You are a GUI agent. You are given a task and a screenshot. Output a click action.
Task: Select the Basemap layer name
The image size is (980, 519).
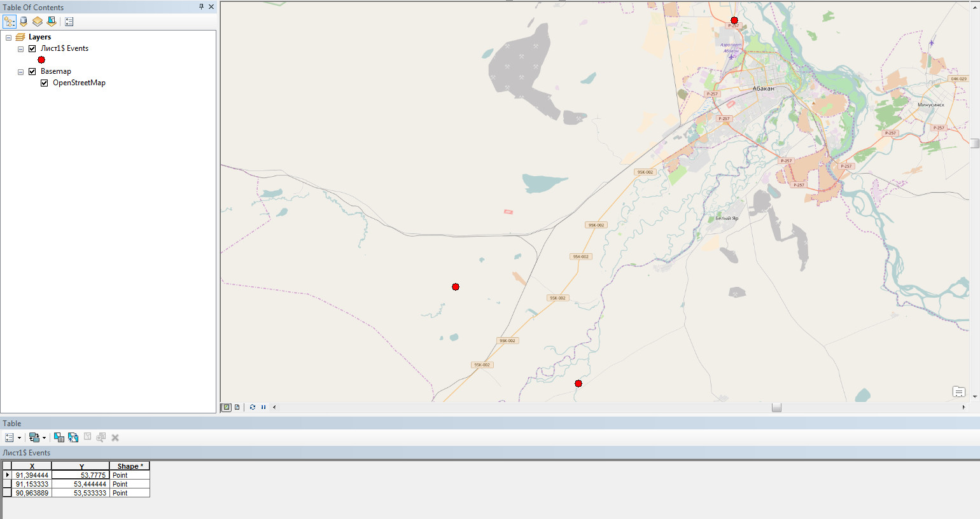pos(56,71)
